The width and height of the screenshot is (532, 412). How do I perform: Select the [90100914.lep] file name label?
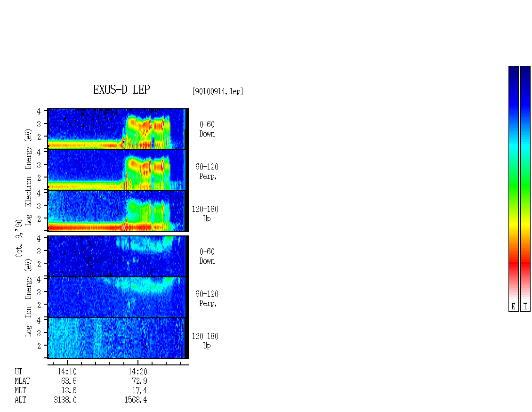[218, 91]
